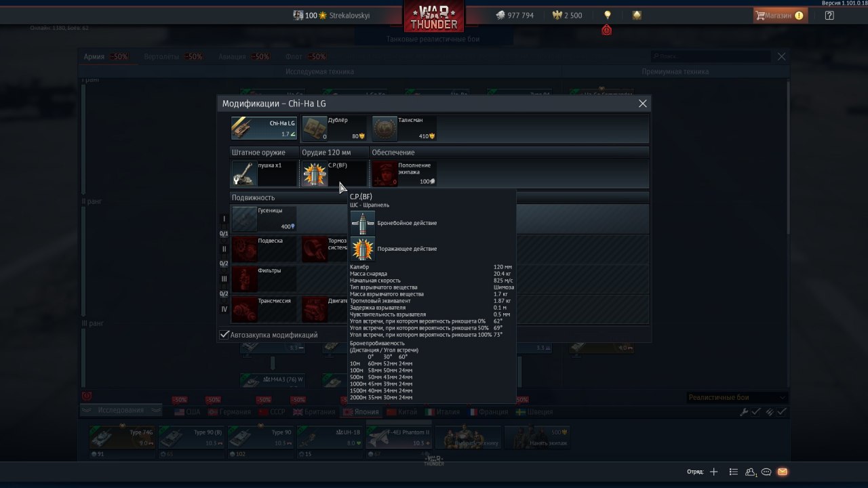The width and height of the screenshot is (868, 488).
Task: Select the Китай nation tab
Action: pos(402,411)
